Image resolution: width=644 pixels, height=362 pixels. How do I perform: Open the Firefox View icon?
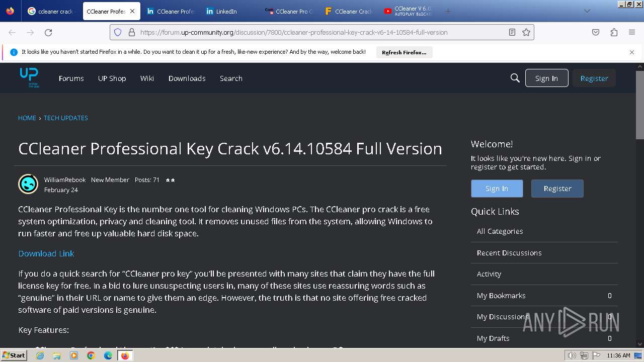[10, 11]
